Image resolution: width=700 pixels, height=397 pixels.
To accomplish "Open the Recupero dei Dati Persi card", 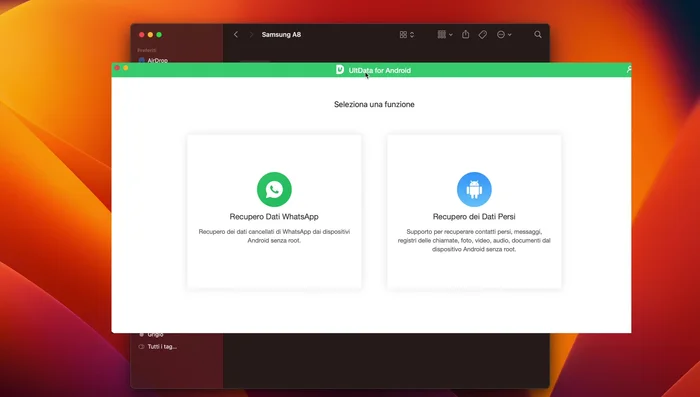I will [x=474, y=211].
